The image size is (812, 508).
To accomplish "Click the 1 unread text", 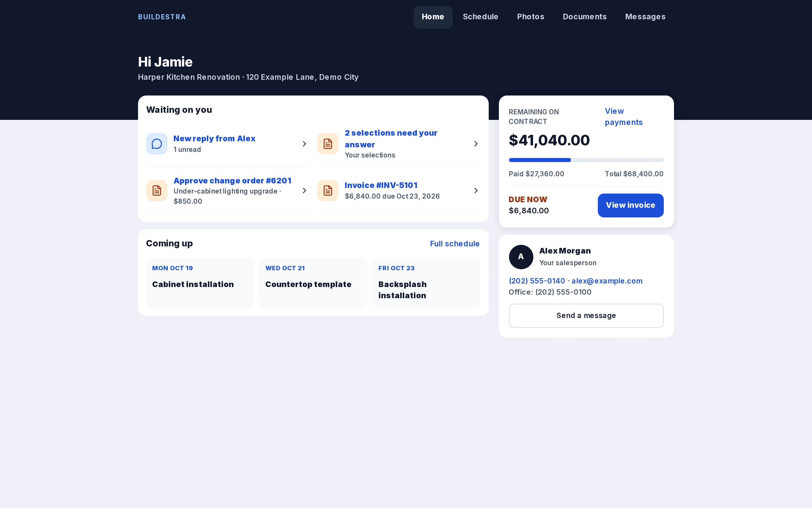I will (x=187, y=150).
